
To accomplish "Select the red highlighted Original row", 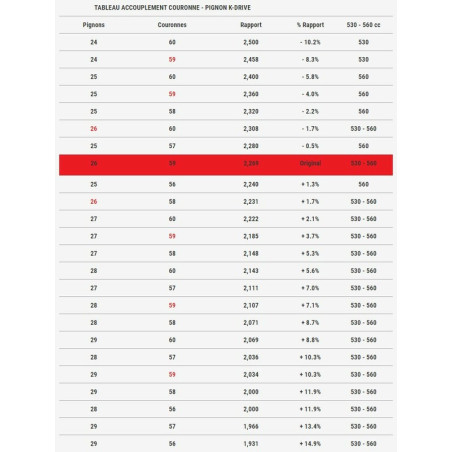I will [226, 165].
